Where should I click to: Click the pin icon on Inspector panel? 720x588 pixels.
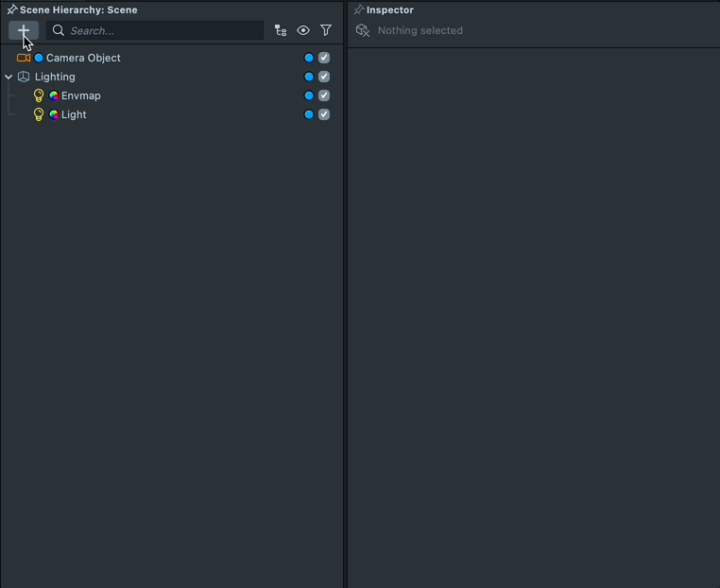(x=359, y=9)
